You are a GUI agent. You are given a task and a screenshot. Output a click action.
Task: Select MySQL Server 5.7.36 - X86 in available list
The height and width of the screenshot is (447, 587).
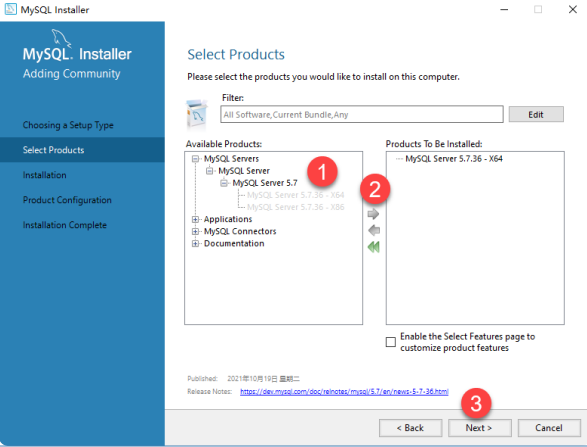point(295,207)
